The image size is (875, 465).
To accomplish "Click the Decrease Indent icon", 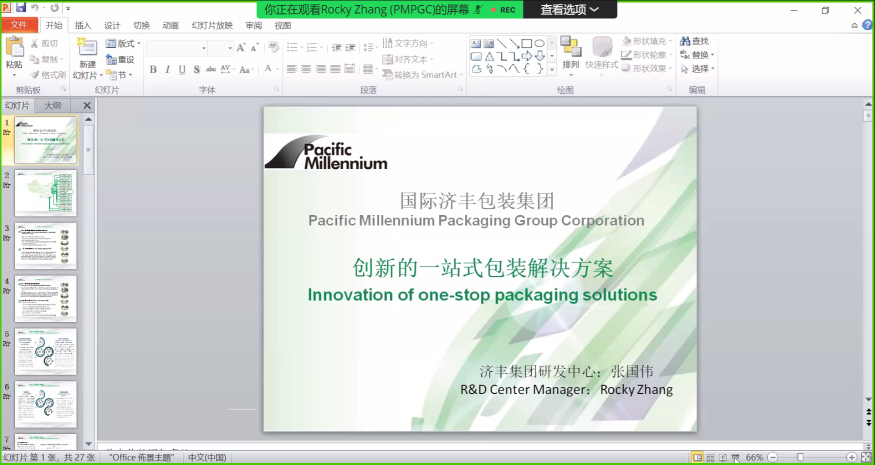I will [336, 48].
